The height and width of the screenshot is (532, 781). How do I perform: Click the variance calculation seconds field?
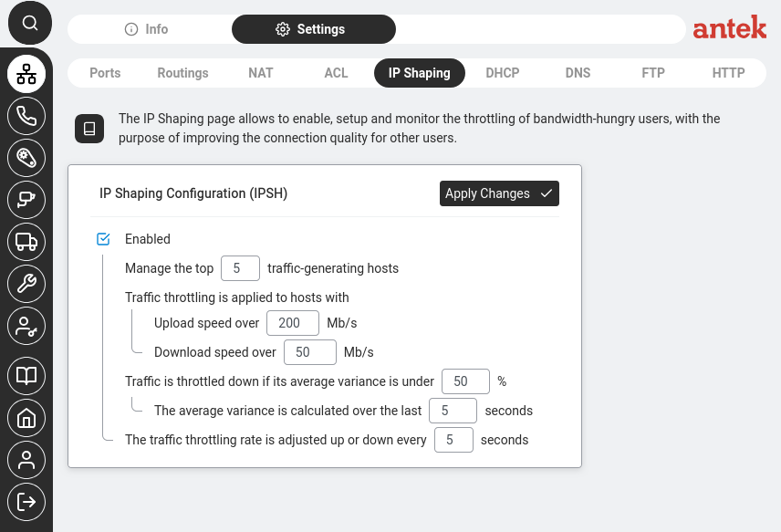click(453, 411)
